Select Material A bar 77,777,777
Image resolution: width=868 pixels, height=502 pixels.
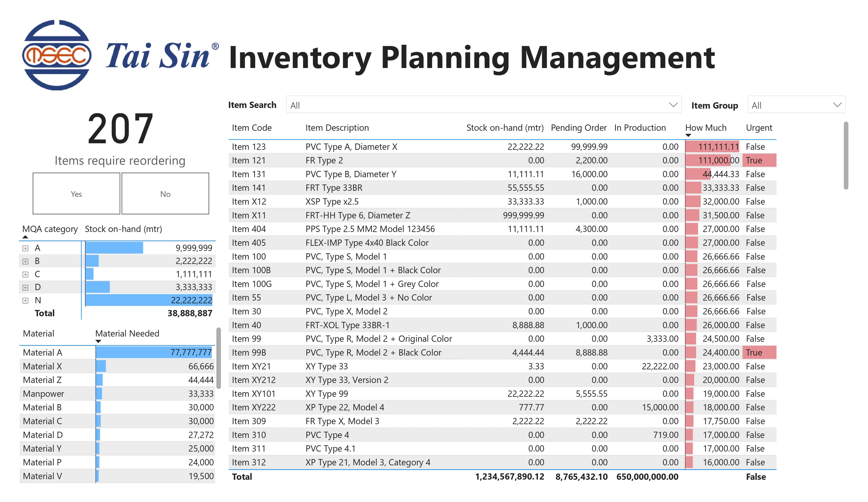click(x=154, y=353)
